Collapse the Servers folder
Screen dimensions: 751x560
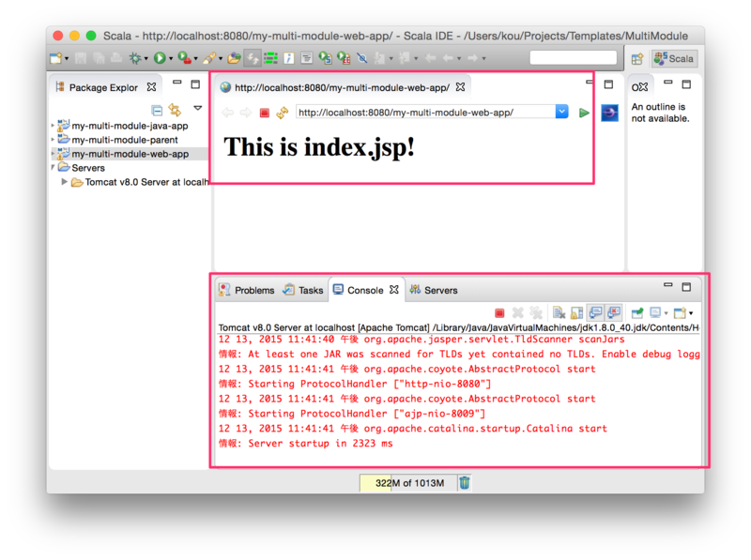(x=53, y=168)
